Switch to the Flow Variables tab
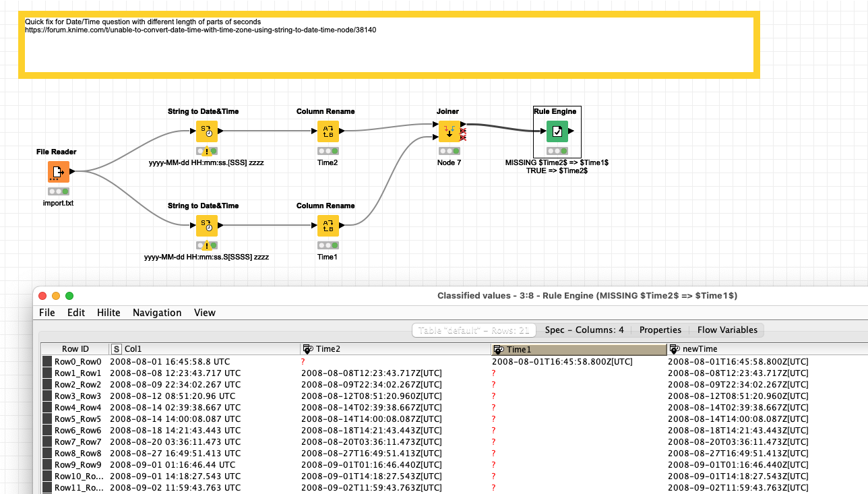Image resolution: width=868 pixels, height=494 pixels. (727, 330)
